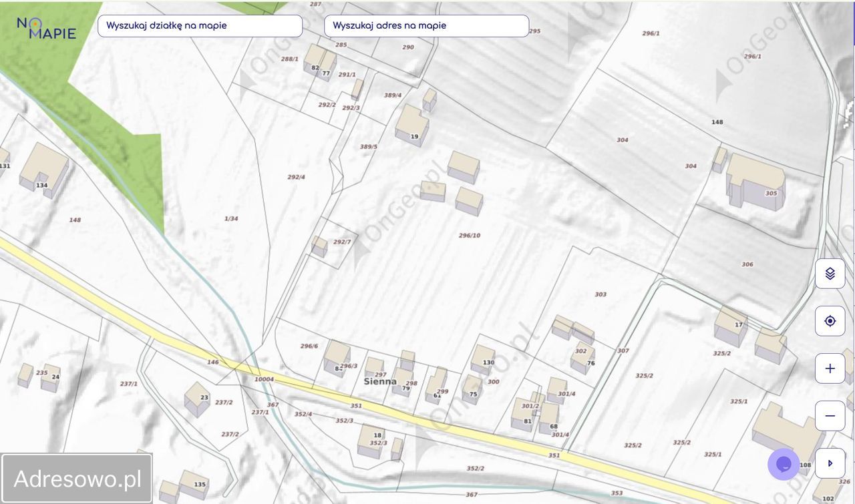The image size is (855, 504).
Task: Select parcel label 303
Action: (601, 294)
